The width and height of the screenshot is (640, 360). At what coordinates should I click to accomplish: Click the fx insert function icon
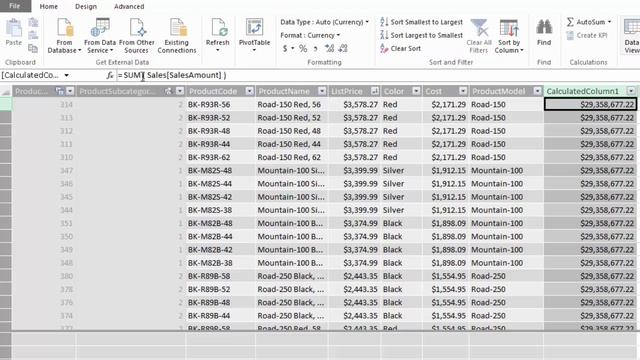click(110, 76)
